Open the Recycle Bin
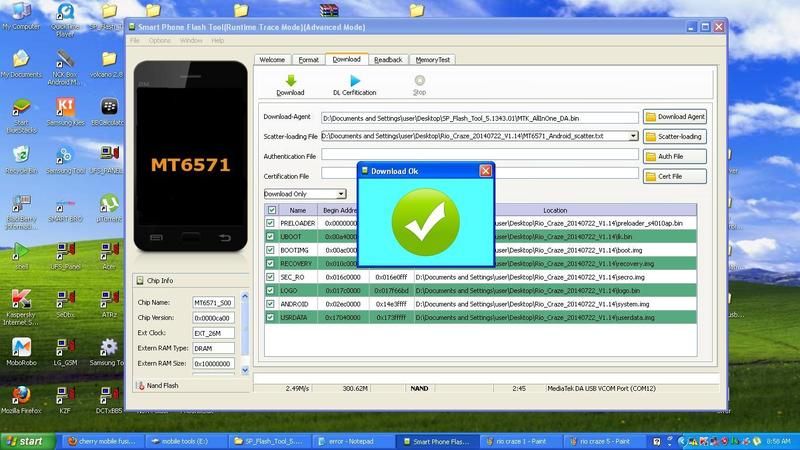The image size is (800, 450). (21, 159)
